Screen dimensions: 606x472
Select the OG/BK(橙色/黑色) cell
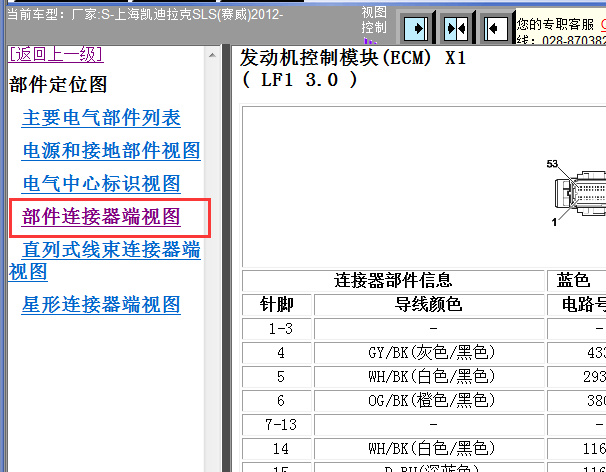pyautogui.click(x=429, y=400)
